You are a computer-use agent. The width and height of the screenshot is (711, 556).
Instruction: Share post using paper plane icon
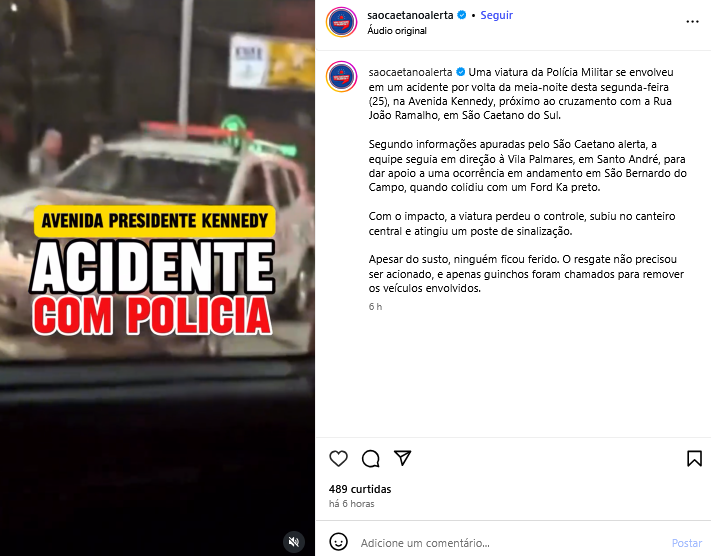pyautogui.click(x=403, y=458)
